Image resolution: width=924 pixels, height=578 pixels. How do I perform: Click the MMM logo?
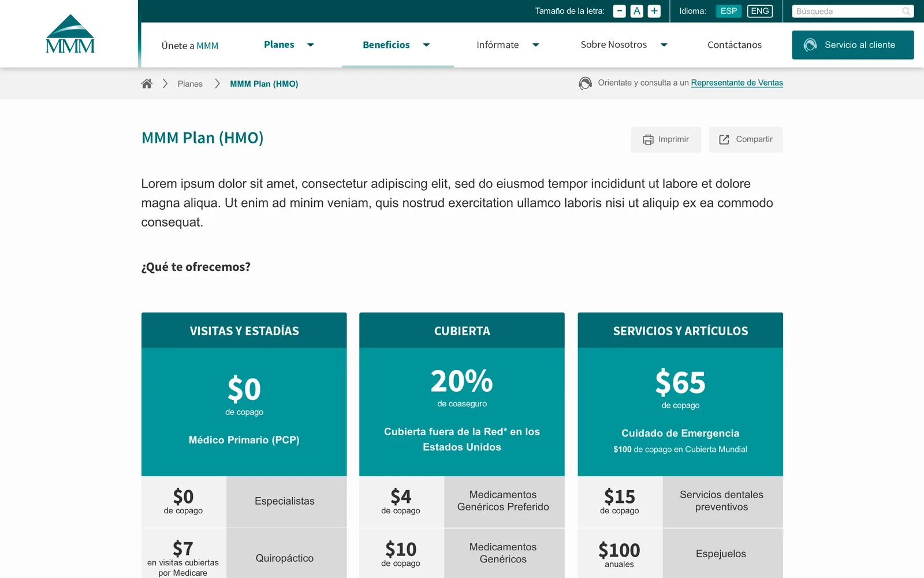pyautogui.click(x=70, y=34)
